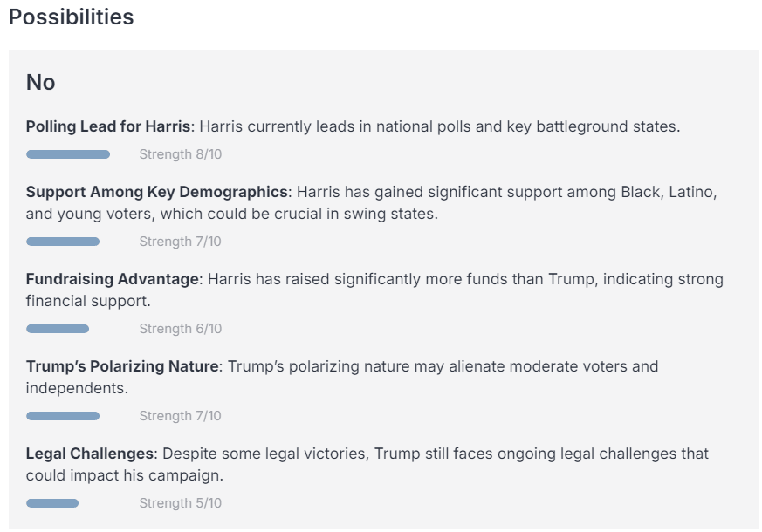This screenshot has width=762, height=532.
Task: Click the Key Demographics strength bar
Action: tap(63, 242)
